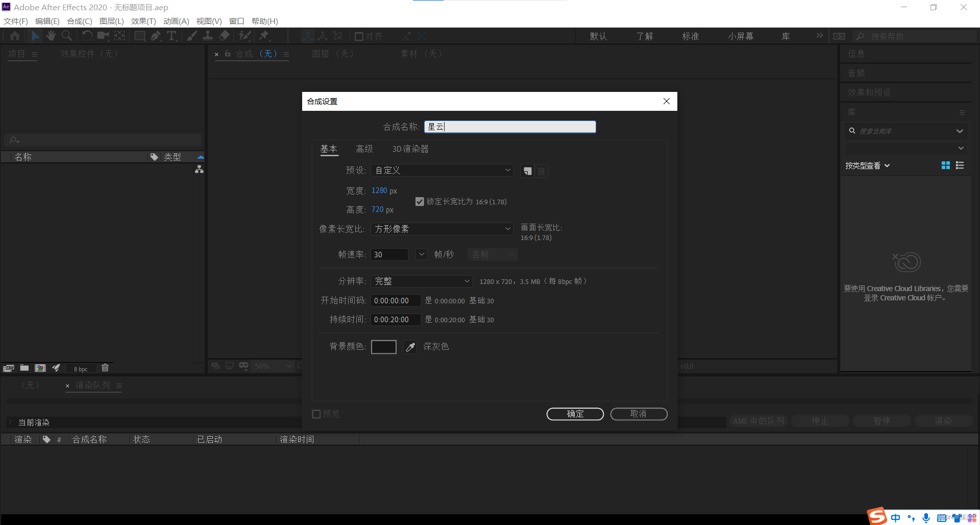The image size is (980, 525).
Task: Click the World Axis mode icon
Action: (323, 36)
